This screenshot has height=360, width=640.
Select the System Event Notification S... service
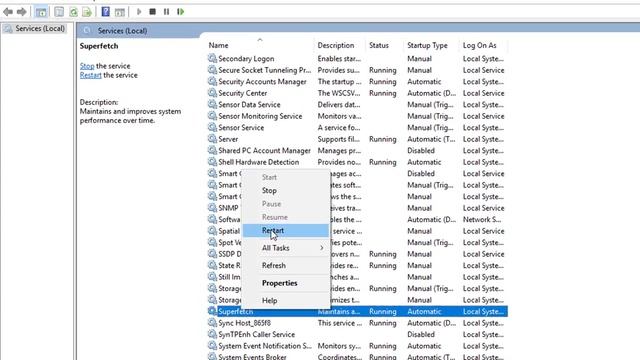tap(264, 346)
